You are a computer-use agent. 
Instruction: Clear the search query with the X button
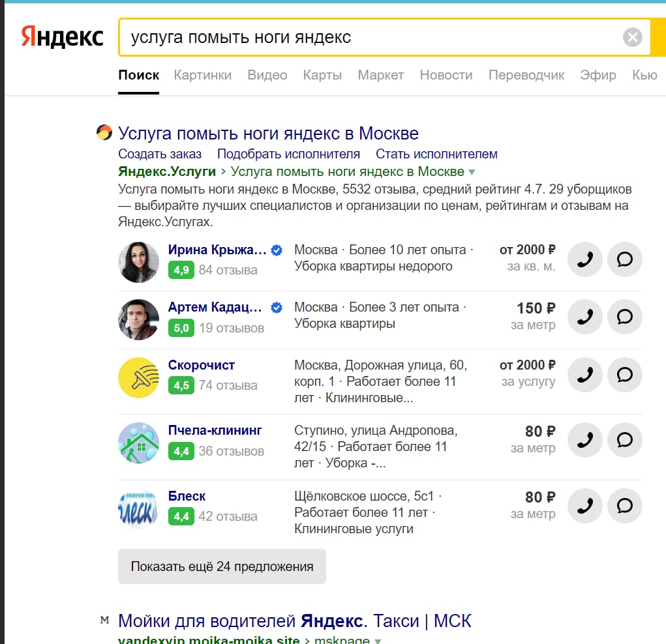632,37
